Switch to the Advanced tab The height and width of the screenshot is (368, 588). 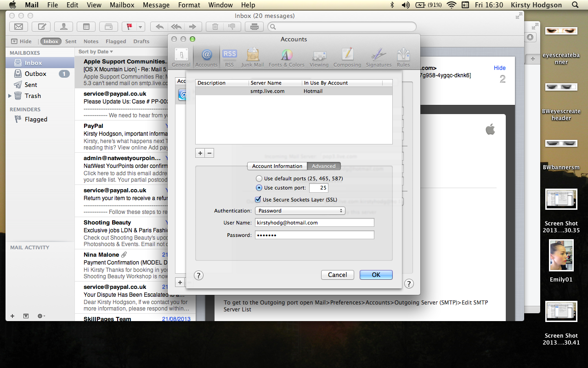pos(324,166)
